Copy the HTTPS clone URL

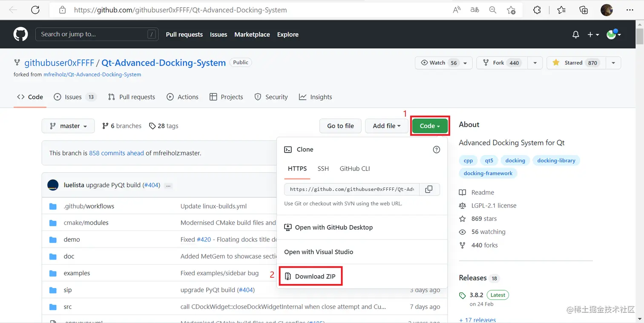(429, 189)
